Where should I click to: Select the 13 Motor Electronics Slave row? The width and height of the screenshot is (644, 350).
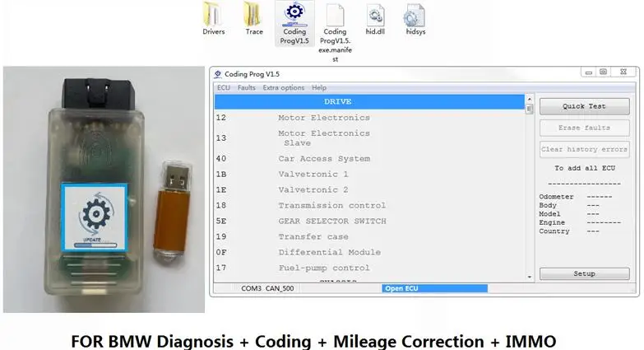(369, 138)
